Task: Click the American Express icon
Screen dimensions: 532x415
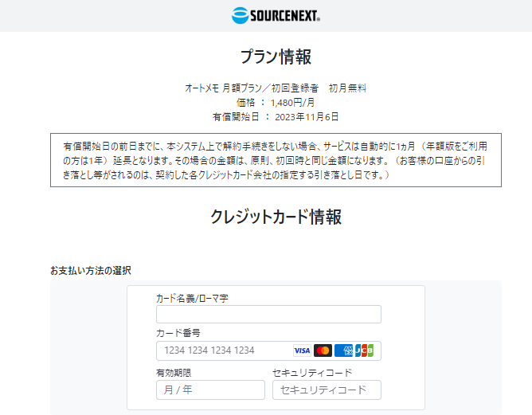Action: tap(343, 350)
